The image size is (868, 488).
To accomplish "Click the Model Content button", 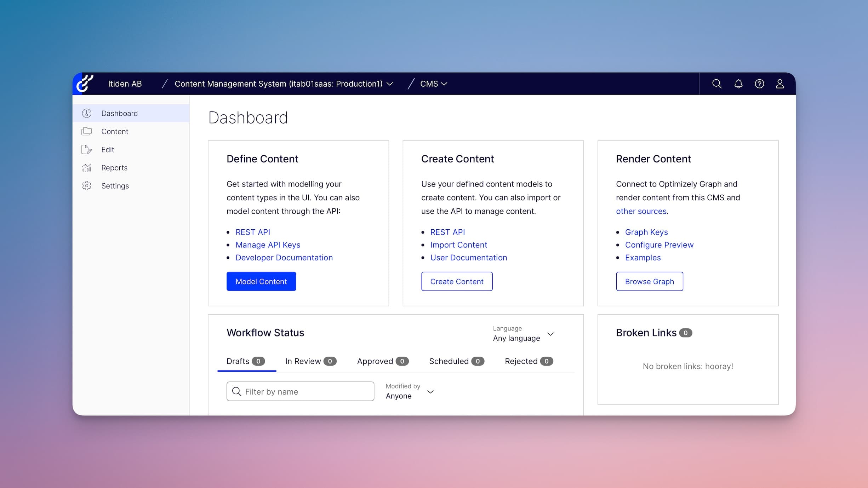I will [261, 282].
